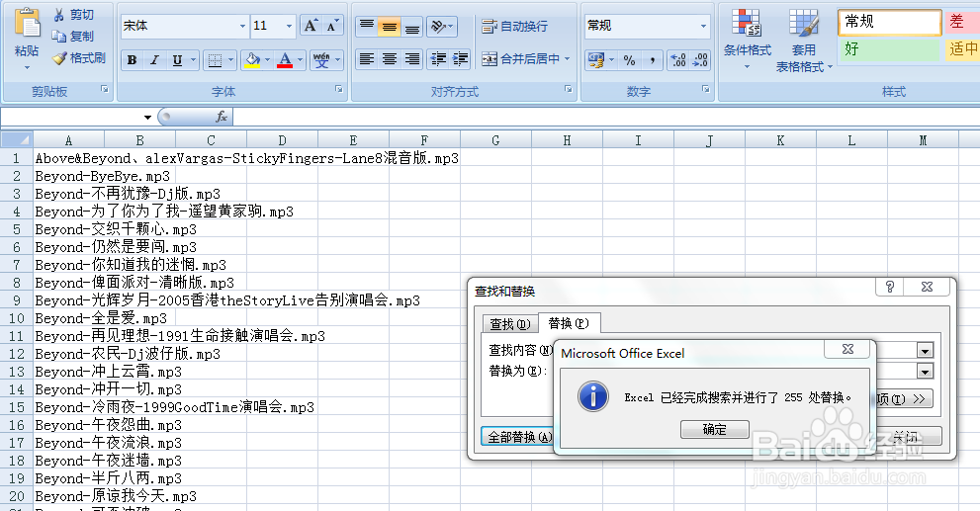Click the phonetic guide wén icon
The width and height of the screenshot is (980, 511).
(321, 60)
